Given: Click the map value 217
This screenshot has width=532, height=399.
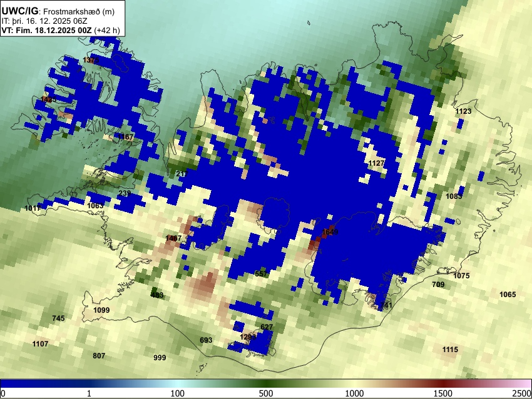Looking at the screenshot, I should [182, 174].
